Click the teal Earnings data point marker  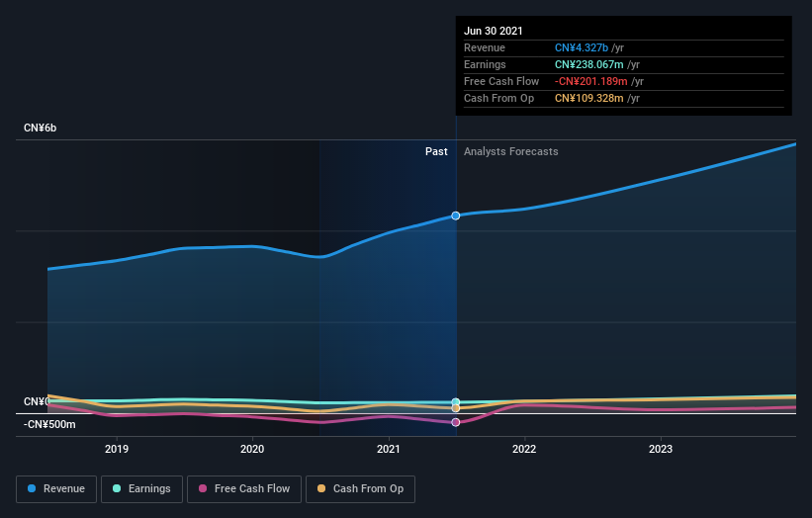[455, 402]
